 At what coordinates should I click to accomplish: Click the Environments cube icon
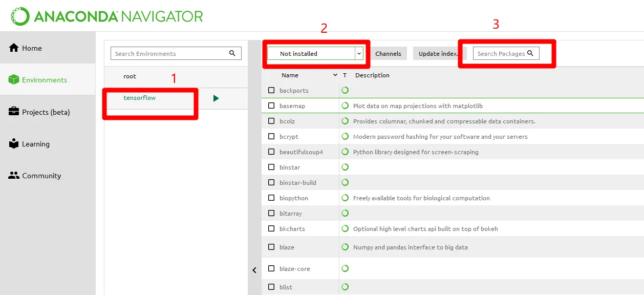(14, 79)
